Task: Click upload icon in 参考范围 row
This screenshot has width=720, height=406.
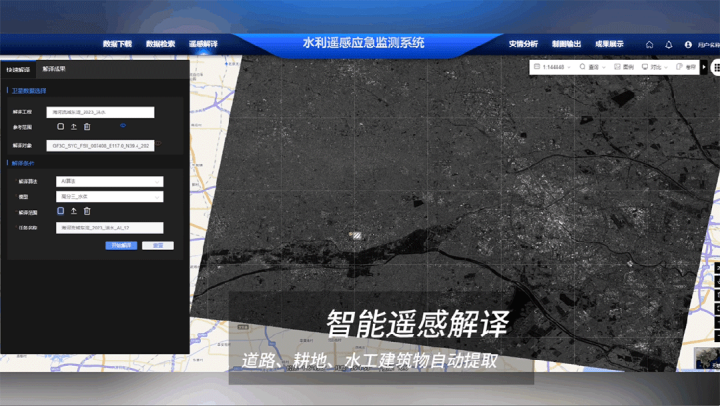Action: (x=74, y=127)
